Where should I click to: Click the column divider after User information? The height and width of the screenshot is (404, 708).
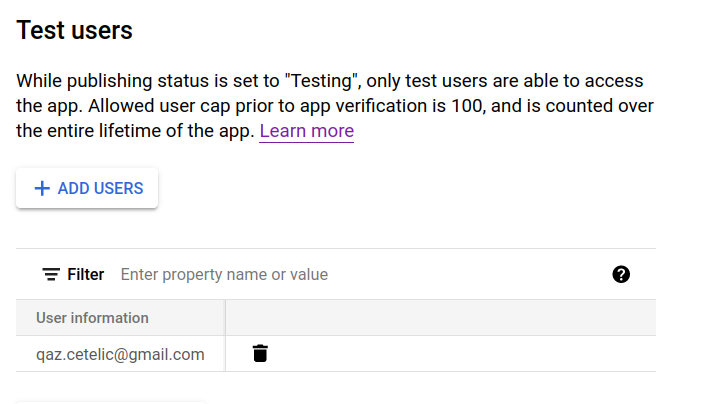coord(225,318)
